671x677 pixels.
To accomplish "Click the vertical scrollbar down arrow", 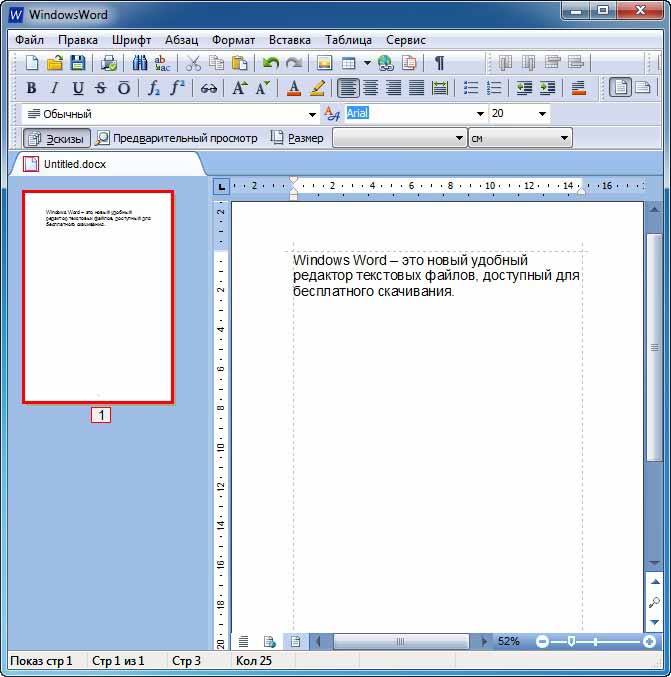I will click(655, 562).
